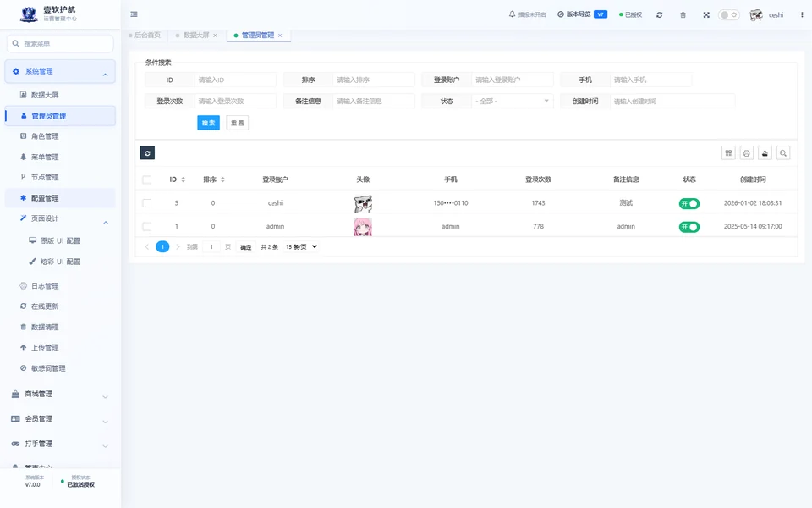Open 管理员管理 in the sidebar
Viewport: 812px width, 508px height.
(60, 116)
